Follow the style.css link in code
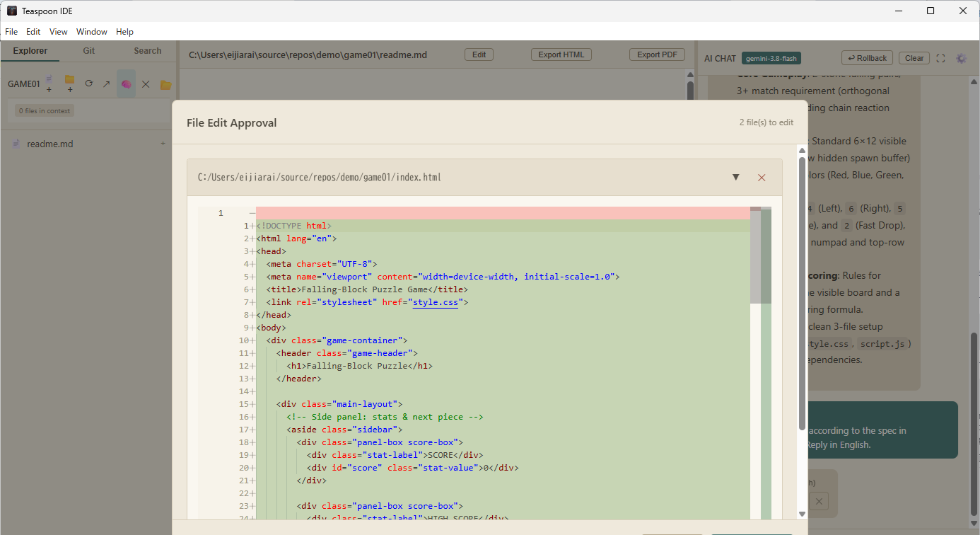980x535 pixels. (436, 302)
